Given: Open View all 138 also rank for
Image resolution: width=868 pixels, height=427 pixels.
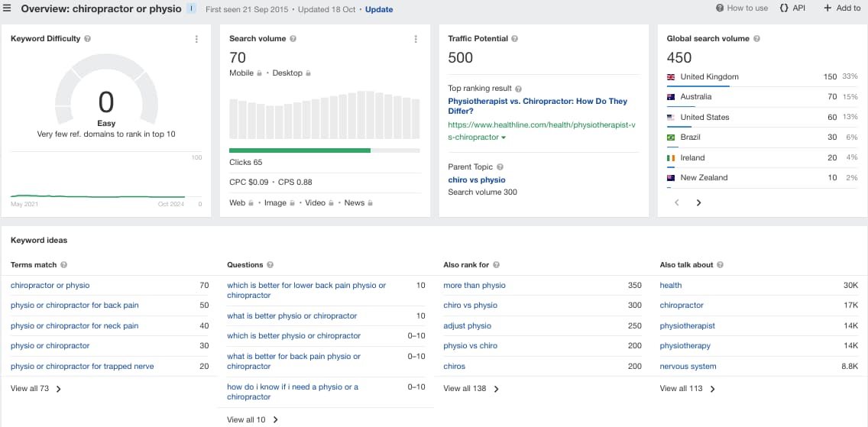Looking at the screenshot, I should [471, 389].
